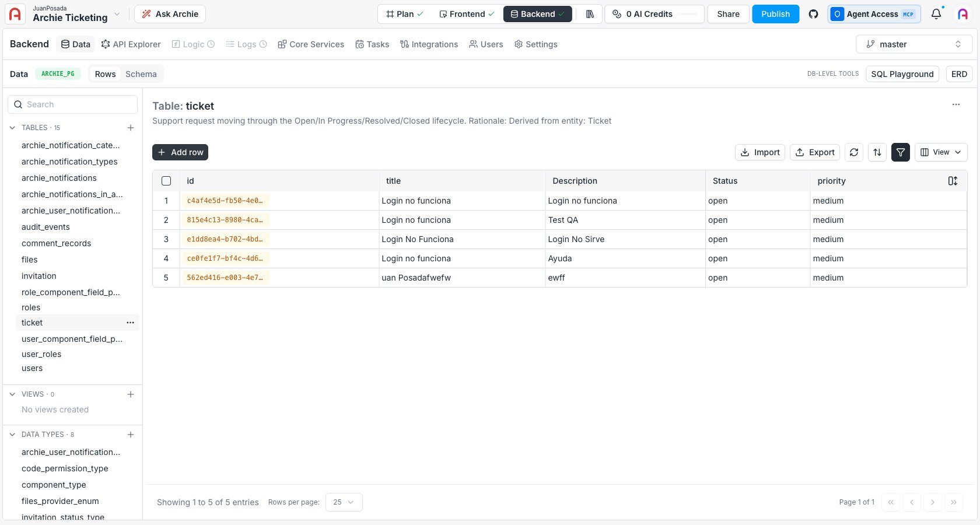Open the API Explorer tab
980x525 pixels.
click(x=131, y=44)
